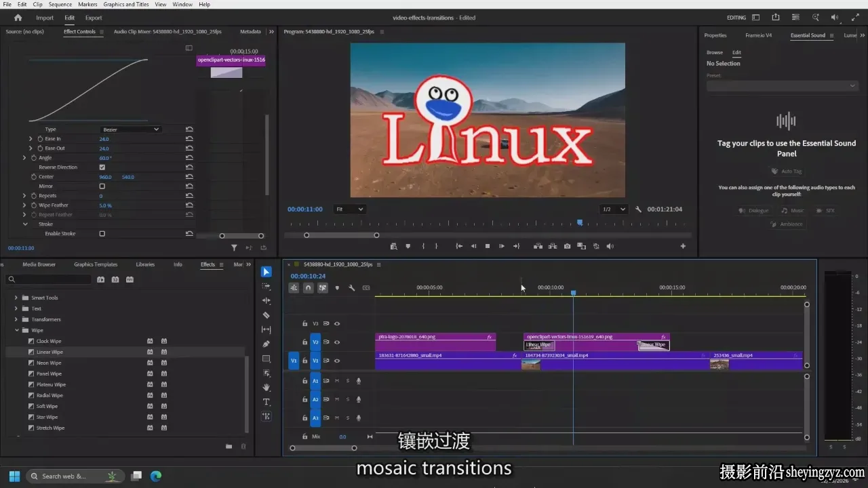The image size is (868, 488).
Task: Toggle Linked Selection in timeline
Action: pyautogui.click(x=323, y=287)
